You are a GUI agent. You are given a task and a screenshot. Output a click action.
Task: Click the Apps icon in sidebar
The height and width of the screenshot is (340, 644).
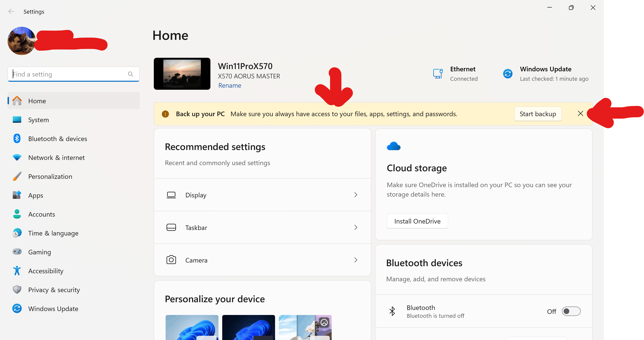pos(17,195)
